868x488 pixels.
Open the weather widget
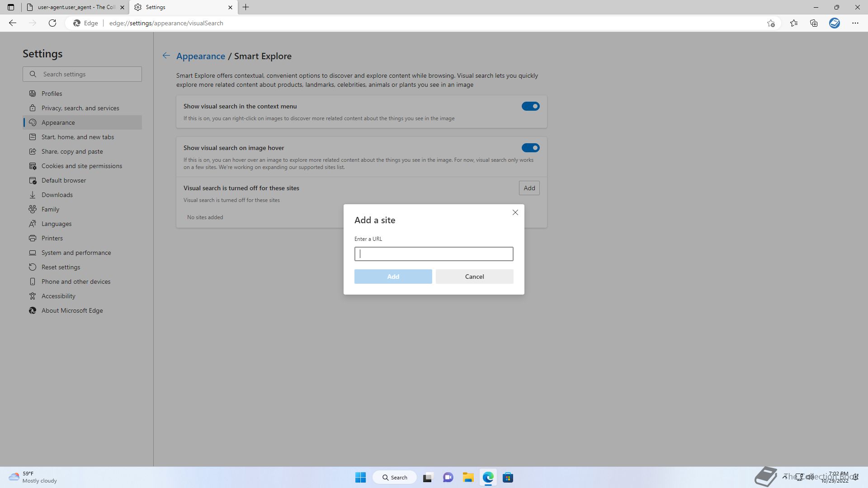coord(33,478)
